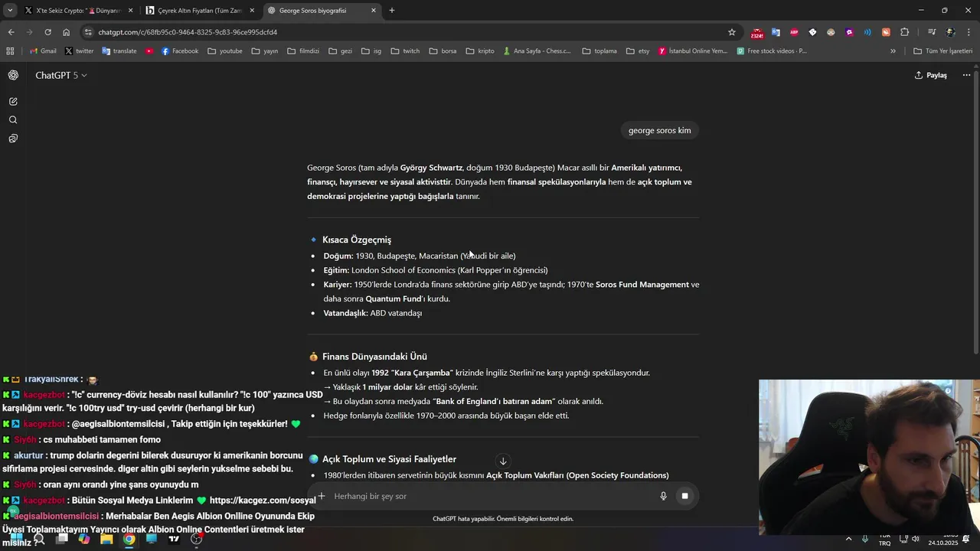Click the heading 'Finans Dünyasındaki Ünü'

click(374, 357)
